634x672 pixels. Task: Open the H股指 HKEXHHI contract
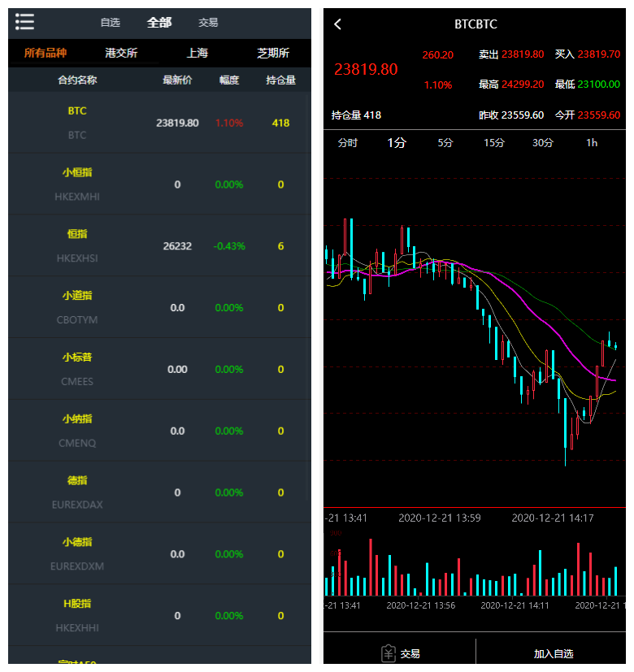pyautogui.click(x=159, y=616)
